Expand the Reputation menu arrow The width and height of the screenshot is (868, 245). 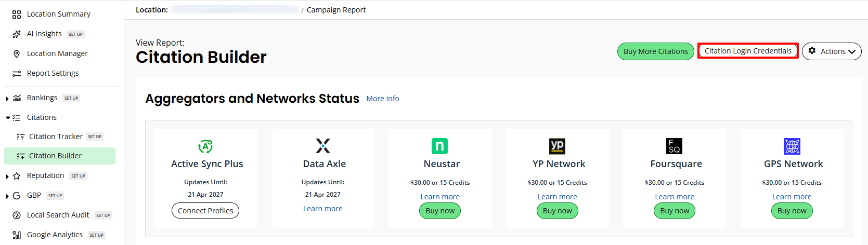coord(7,177)
